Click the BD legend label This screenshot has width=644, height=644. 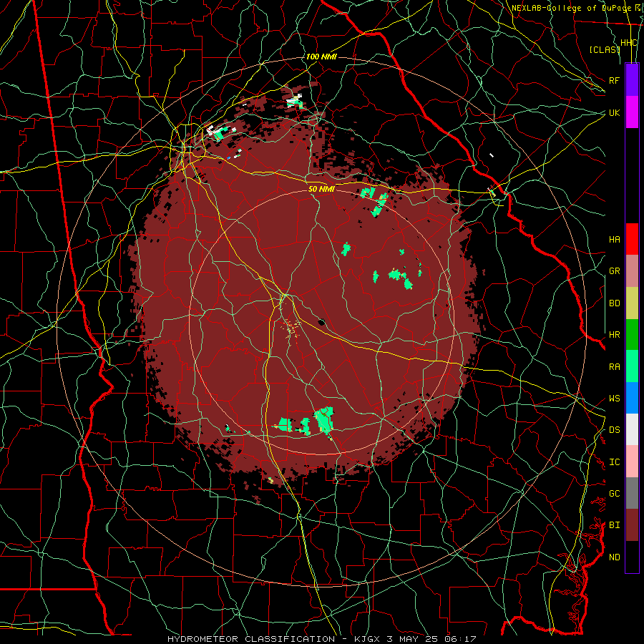(x=614, y=303)
